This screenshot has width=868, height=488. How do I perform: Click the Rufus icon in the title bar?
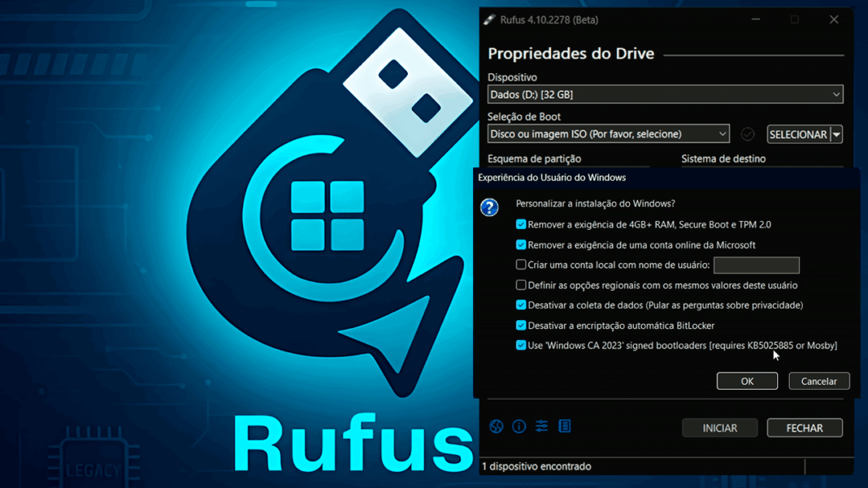point(490,19)
